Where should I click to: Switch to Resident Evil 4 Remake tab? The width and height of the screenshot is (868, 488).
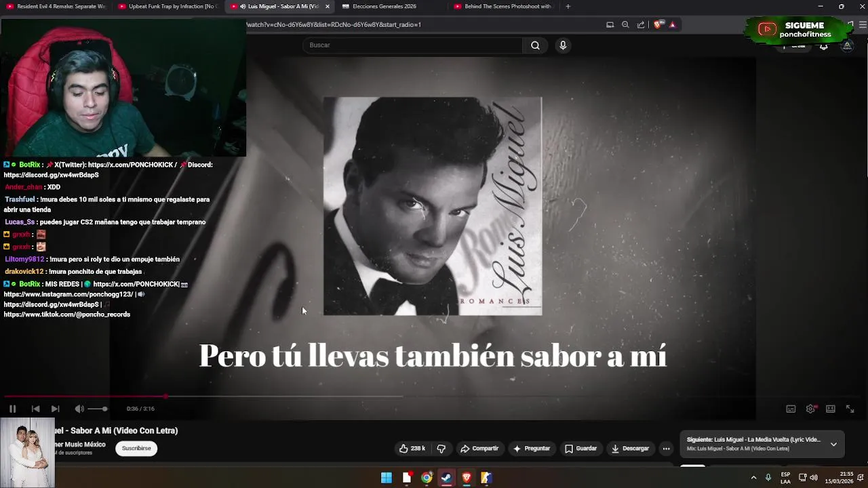pyautogui.click(x=56, y=6)
